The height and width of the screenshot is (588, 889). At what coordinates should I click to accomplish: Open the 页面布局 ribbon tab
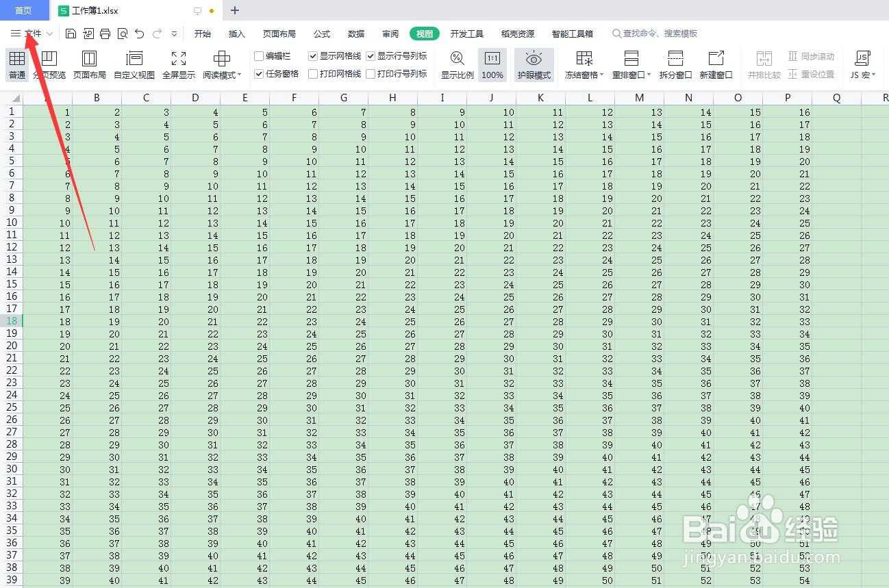[x=279, y=34]
